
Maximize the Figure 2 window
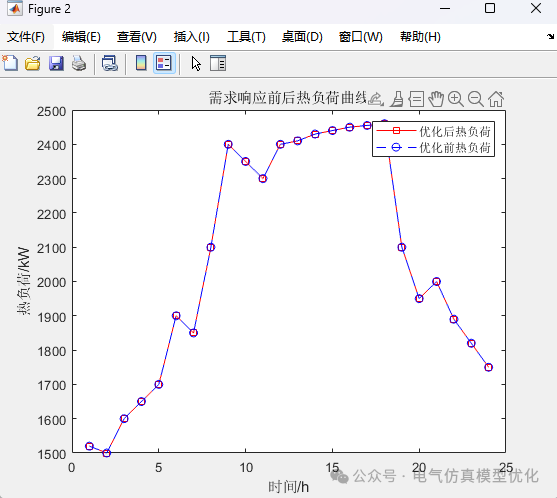[x=490, y=8]
